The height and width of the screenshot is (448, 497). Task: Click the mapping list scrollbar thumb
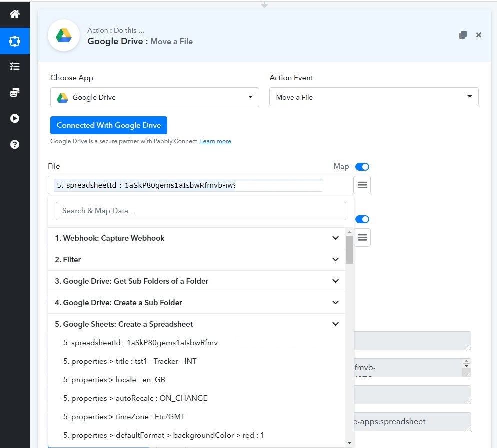pos(349,250)
